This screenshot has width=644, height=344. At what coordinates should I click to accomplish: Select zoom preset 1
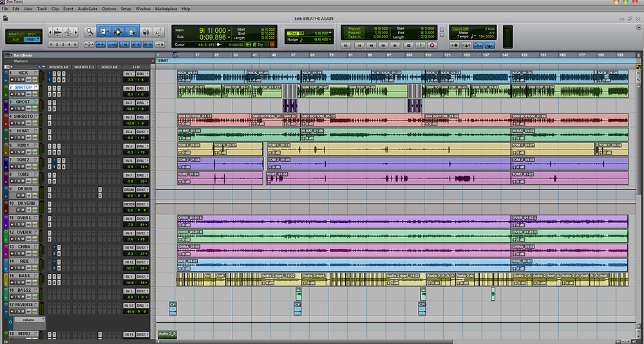point(50,44)
